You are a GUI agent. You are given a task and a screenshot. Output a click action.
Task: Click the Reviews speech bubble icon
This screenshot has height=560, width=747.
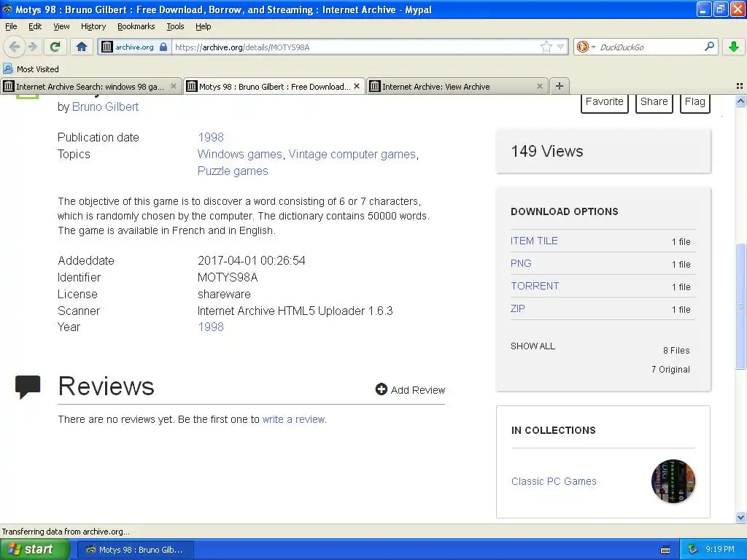click(x=28, y=386)
